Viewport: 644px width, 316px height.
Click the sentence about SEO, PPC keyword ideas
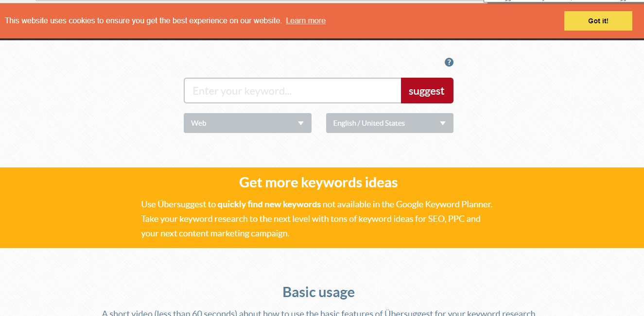click(311, 219)
